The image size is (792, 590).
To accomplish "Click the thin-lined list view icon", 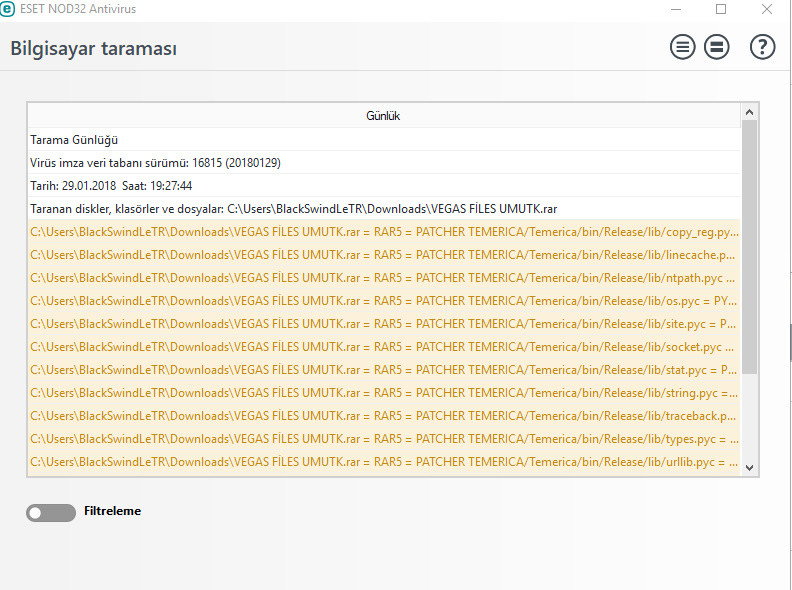I will click(682, 47).
